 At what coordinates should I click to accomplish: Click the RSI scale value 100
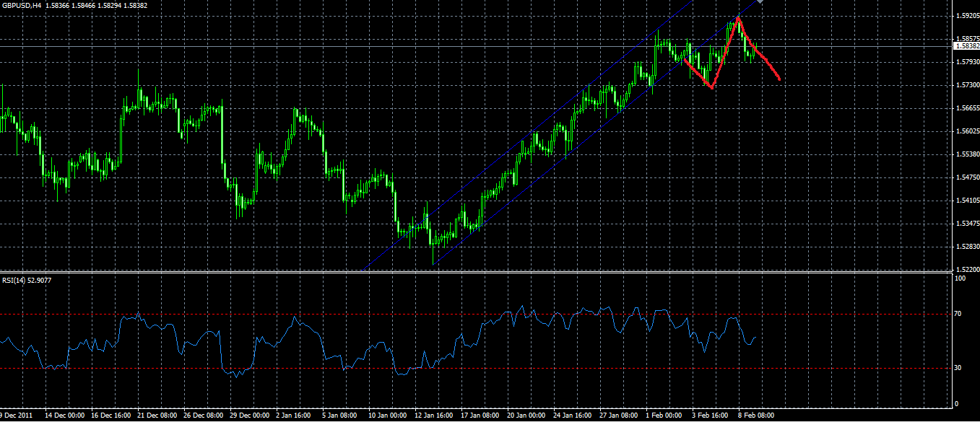[x=961, y=278]
